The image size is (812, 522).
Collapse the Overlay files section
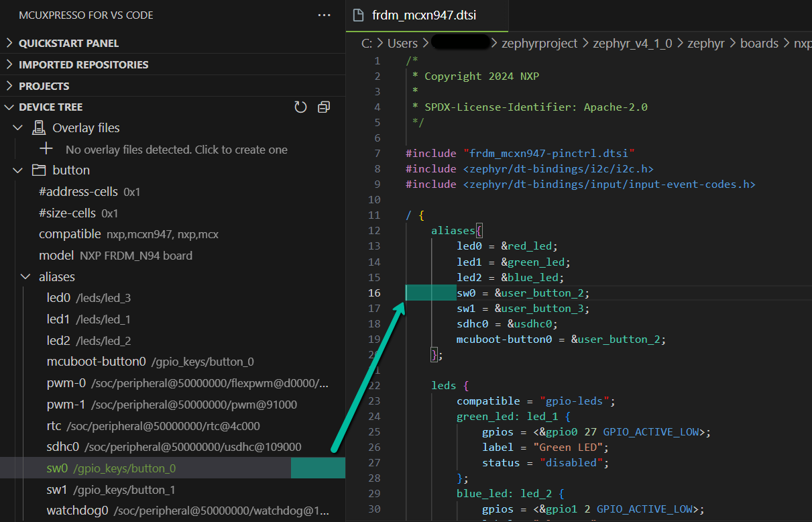click(19, 127)
